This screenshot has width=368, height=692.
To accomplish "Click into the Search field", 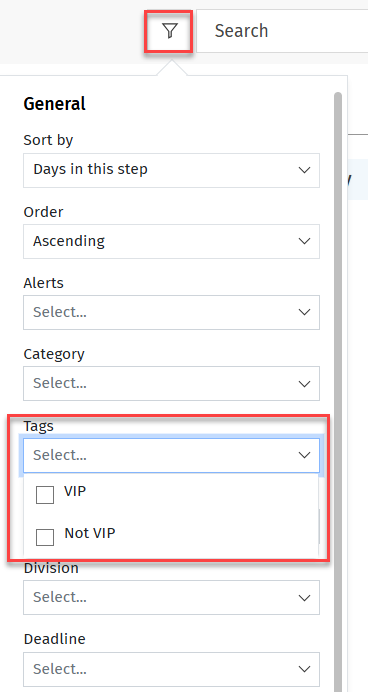I will 282,31.
